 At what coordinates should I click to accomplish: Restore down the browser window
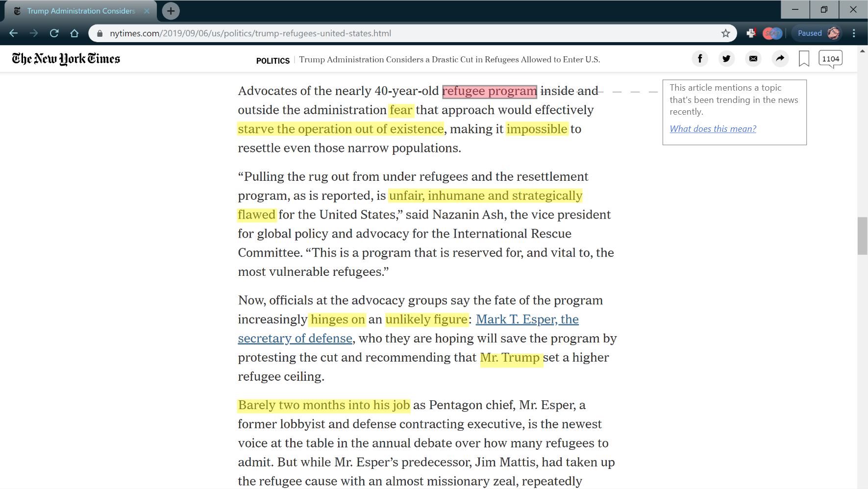824,9
